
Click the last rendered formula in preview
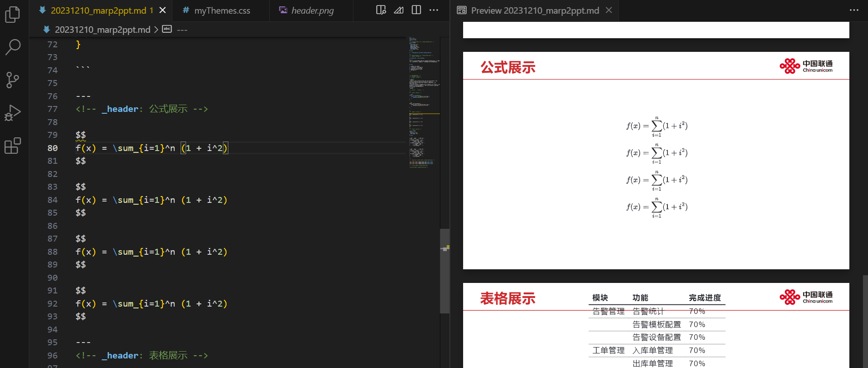(x=656, y=207)
